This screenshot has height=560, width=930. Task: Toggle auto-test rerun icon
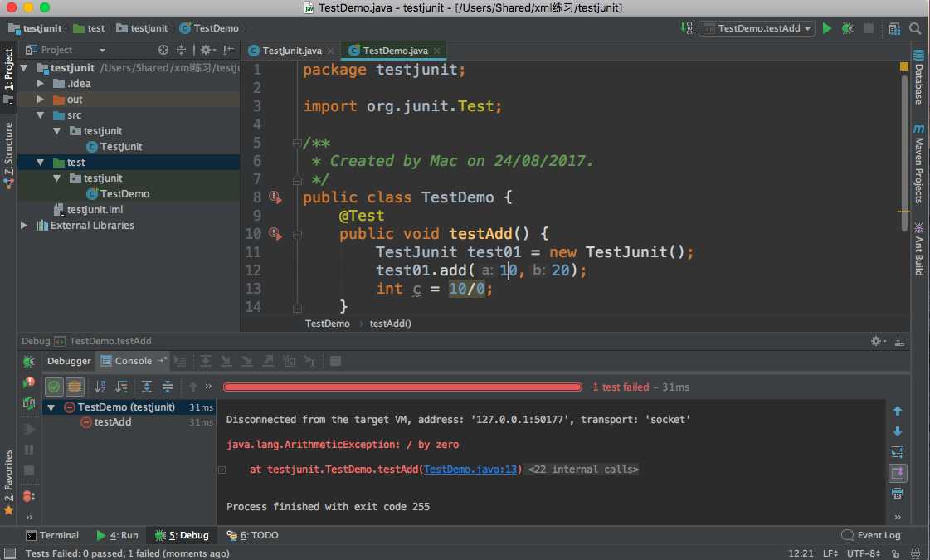click(x=28, y=403)
